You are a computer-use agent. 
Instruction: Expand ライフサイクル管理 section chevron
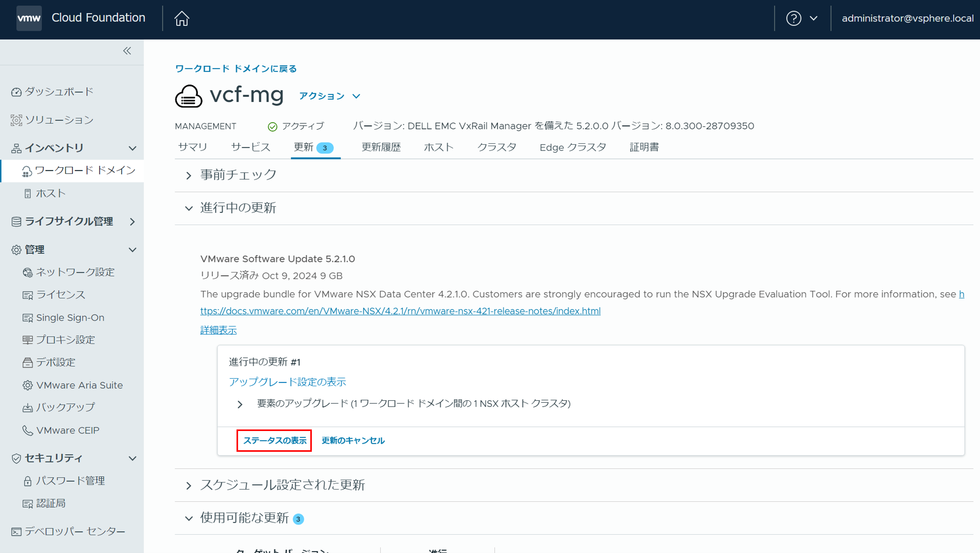coord(132,222)
